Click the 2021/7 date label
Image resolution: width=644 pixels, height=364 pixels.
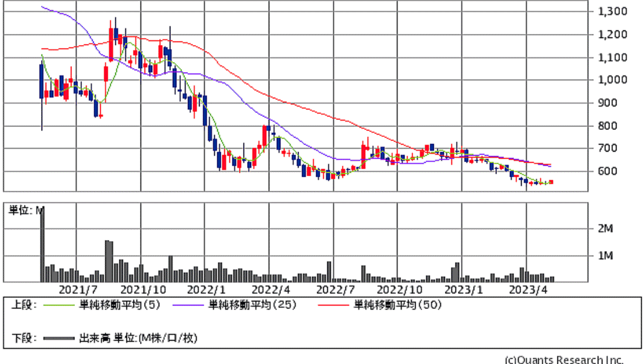click(x=78, y=290)
